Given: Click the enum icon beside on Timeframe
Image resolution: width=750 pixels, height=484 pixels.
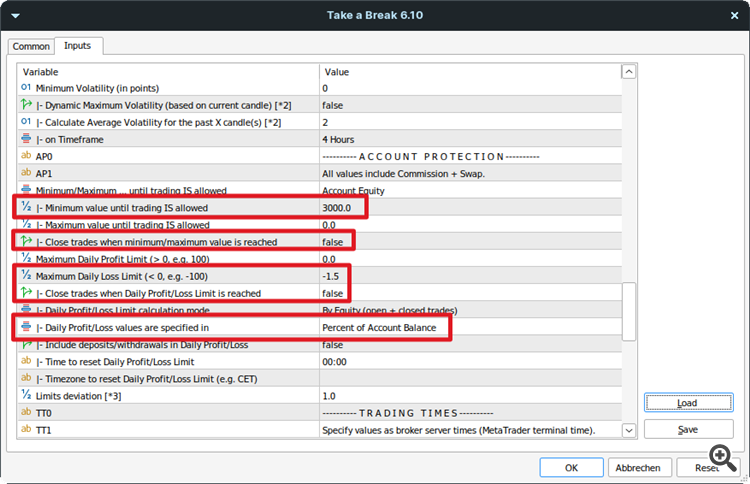Looking at the screenshot, I should click(26, 139).
